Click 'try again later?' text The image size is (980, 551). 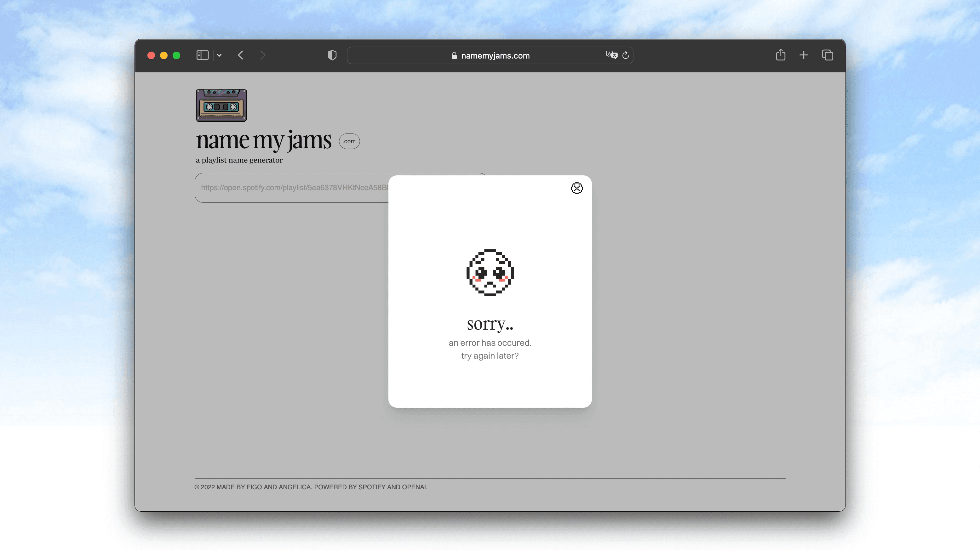tap(490, 355)
